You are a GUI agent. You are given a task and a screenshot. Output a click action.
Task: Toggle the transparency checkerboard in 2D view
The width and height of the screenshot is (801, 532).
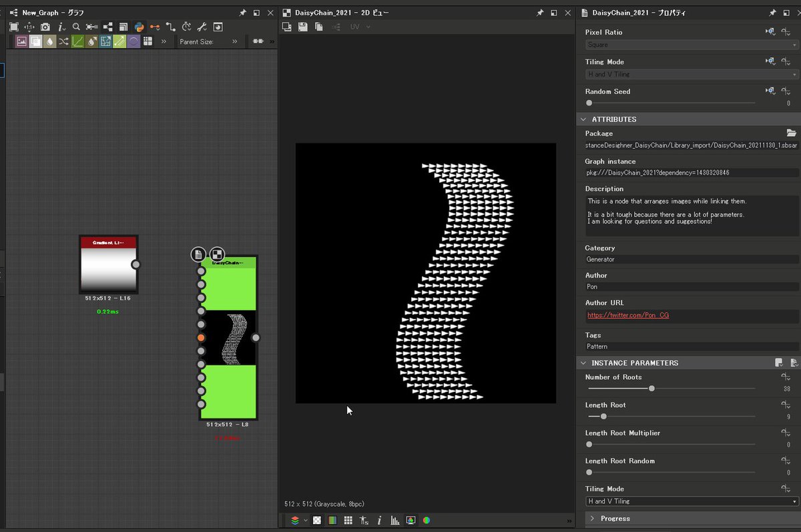pos(317,520)
